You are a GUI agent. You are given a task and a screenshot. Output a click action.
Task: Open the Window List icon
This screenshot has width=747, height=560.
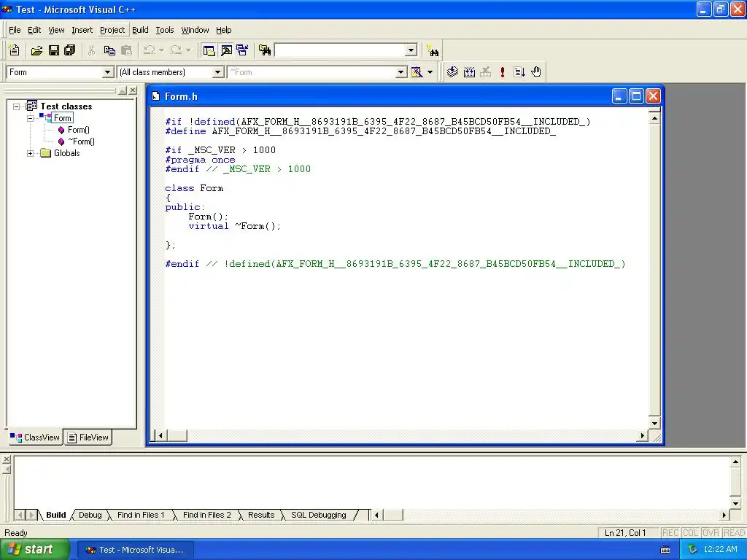[242, 50]
